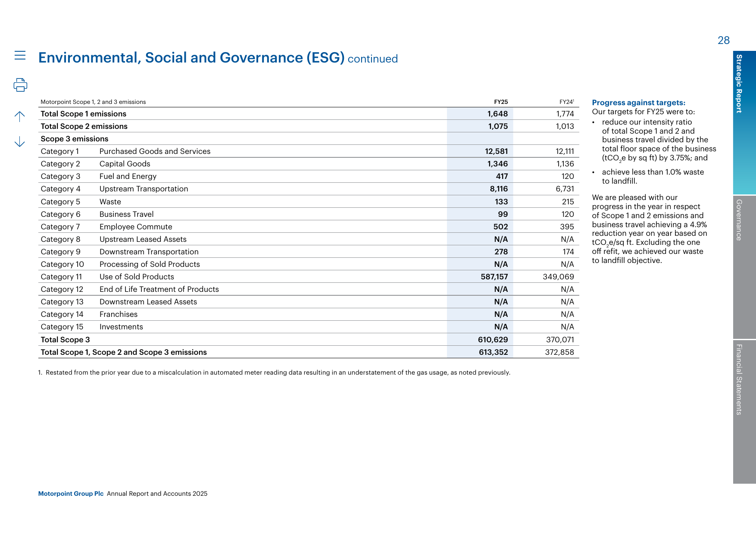Switch to the Strategic Report tab

point(744,122)
